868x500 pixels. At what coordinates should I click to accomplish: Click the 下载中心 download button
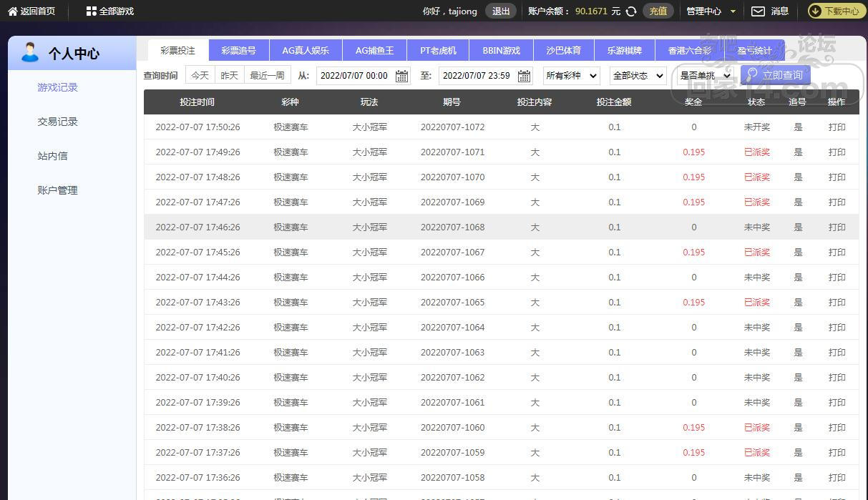(x=834, y=11)
